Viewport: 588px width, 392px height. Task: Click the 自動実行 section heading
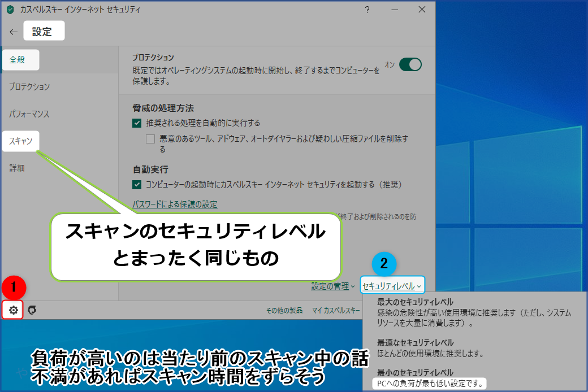coord(150,170)
